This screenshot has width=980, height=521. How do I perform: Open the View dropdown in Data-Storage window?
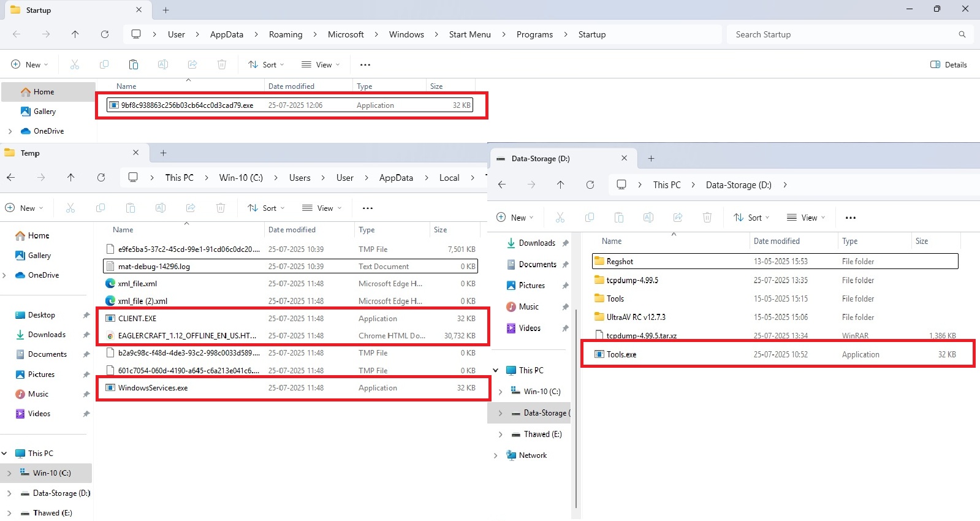(806, 218)
